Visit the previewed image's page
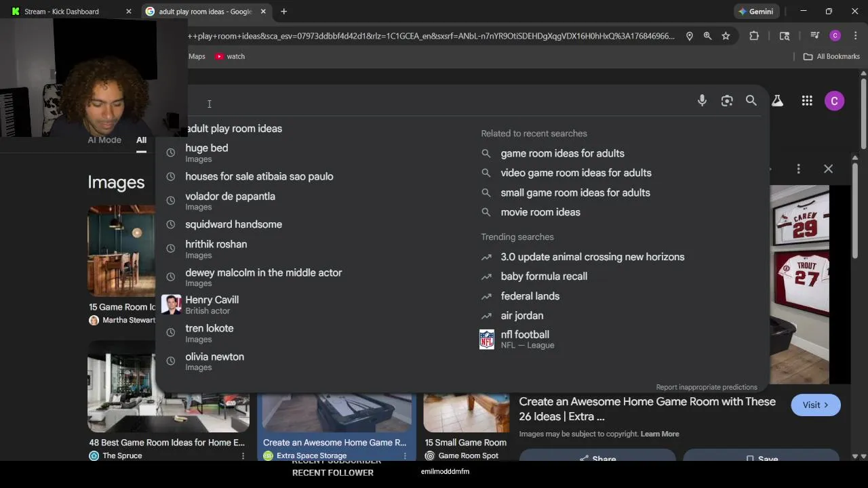Screen dimensions: 868x488 click(x=816, y=405)
